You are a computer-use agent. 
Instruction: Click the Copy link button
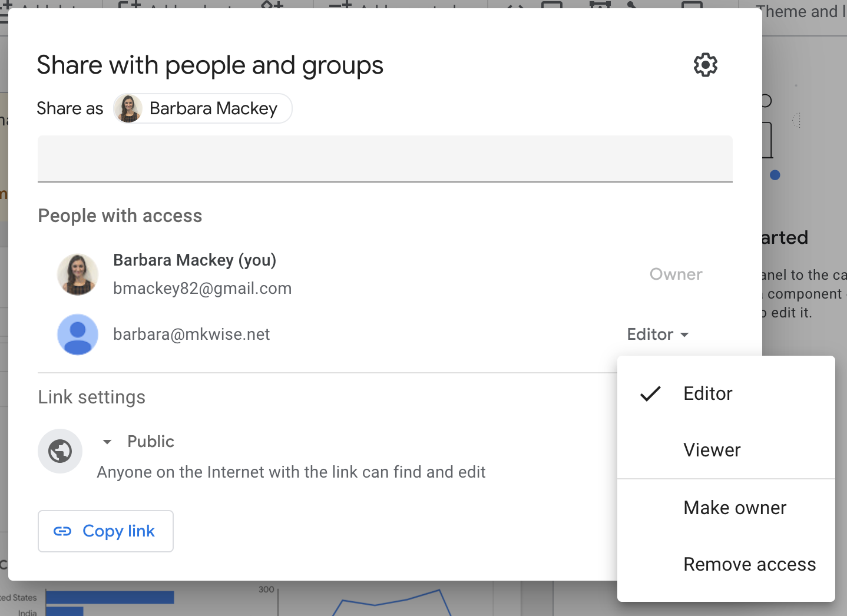click(105, 531)
